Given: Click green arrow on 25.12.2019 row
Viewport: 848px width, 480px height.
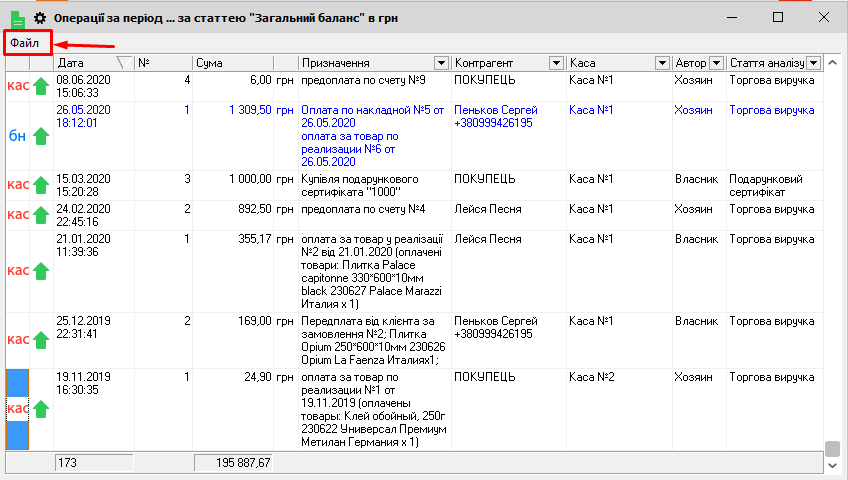Looking at the screenshot, I should [x=41, y=340].
